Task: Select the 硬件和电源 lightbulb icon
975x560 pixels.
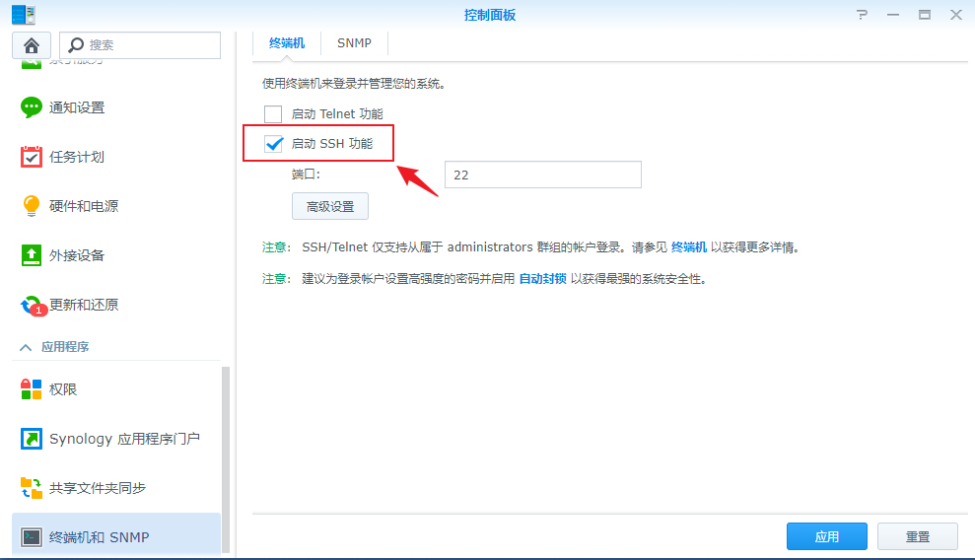Action: [32, 206]
